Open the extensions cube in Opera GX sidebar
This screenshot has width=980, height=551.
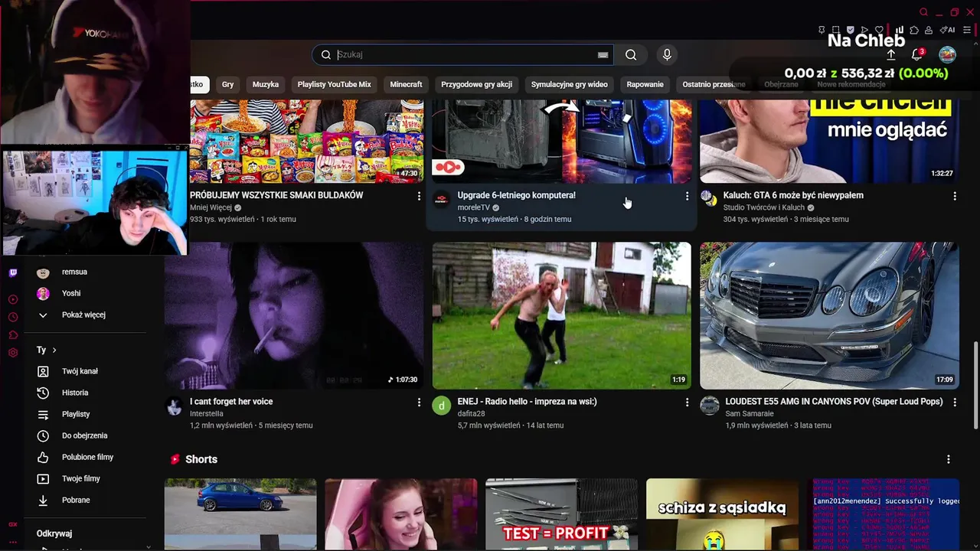(x=13, y=335)
